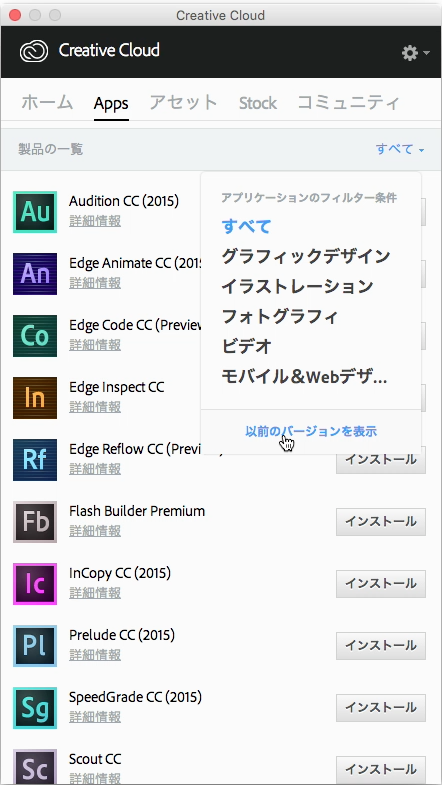Open 詳細情報 for Prelude CC

point(95,655)
